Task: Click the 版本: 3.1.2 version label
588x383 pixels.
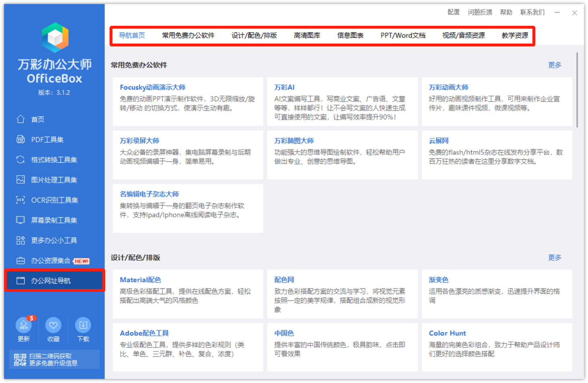Action: (54, 92)
